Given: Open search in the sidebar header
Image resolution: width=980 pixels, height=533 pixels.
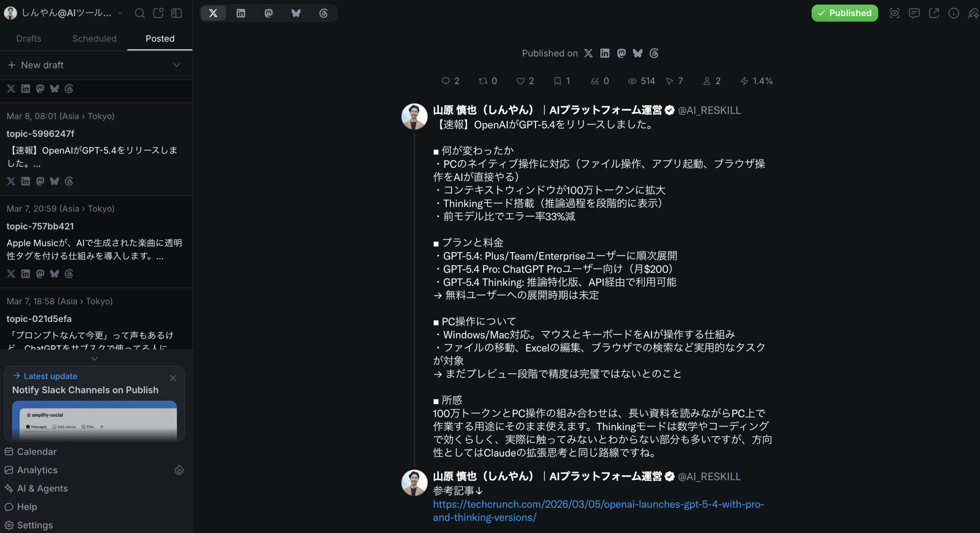Looking at the screenshot, I should [140, 13].
